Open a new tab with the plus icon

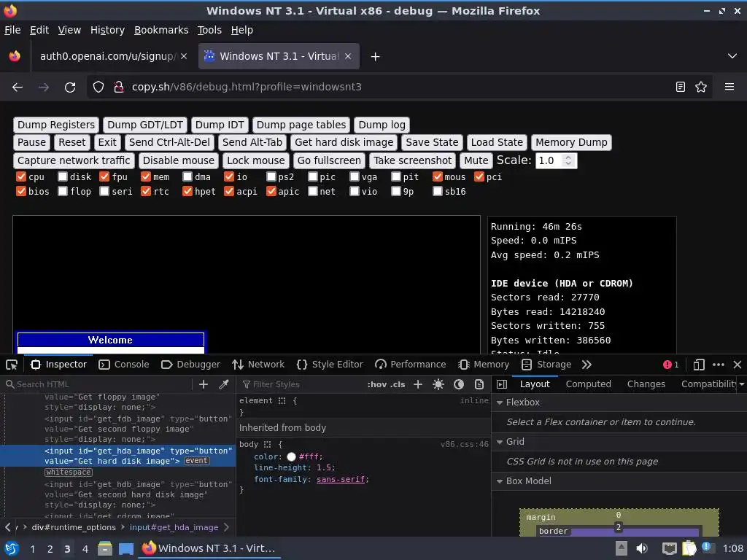(376, 57)
